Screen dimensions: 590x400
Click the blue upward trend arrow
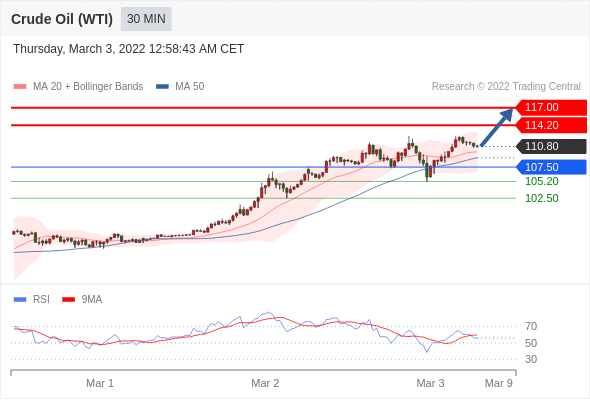497,127
